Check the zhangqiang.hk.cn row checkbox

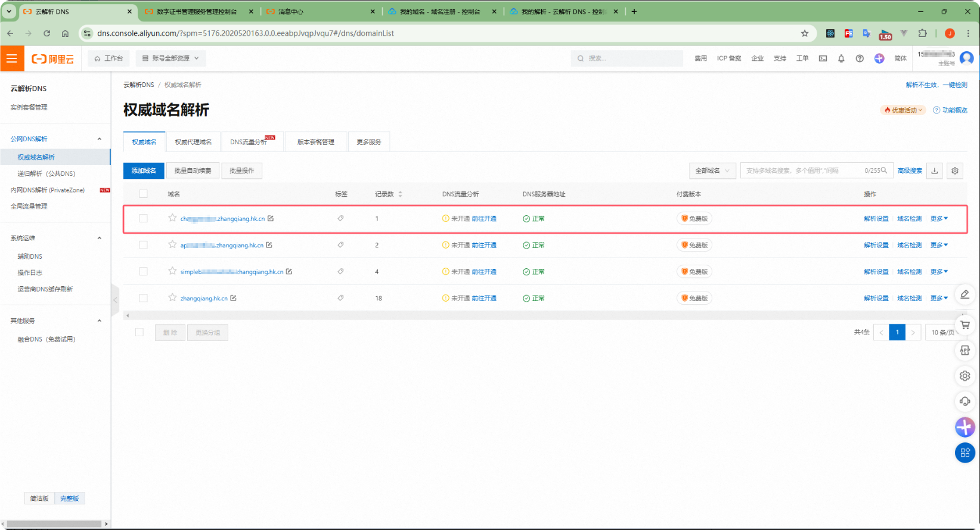click(143, 298)
